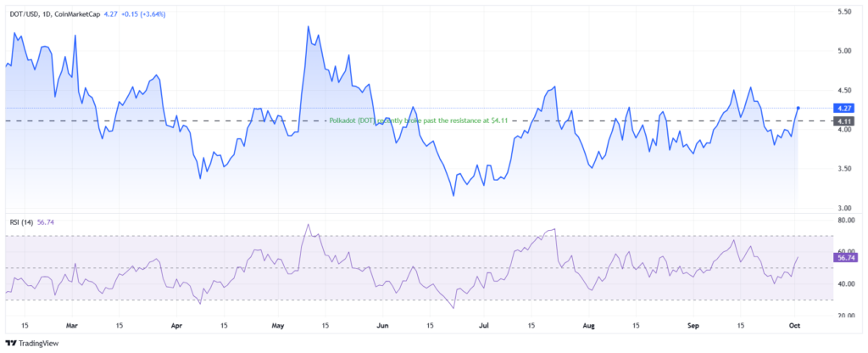868x353 pixels.
Task: Select the DOT/USD symbol label
Action: tap(21, 14)
